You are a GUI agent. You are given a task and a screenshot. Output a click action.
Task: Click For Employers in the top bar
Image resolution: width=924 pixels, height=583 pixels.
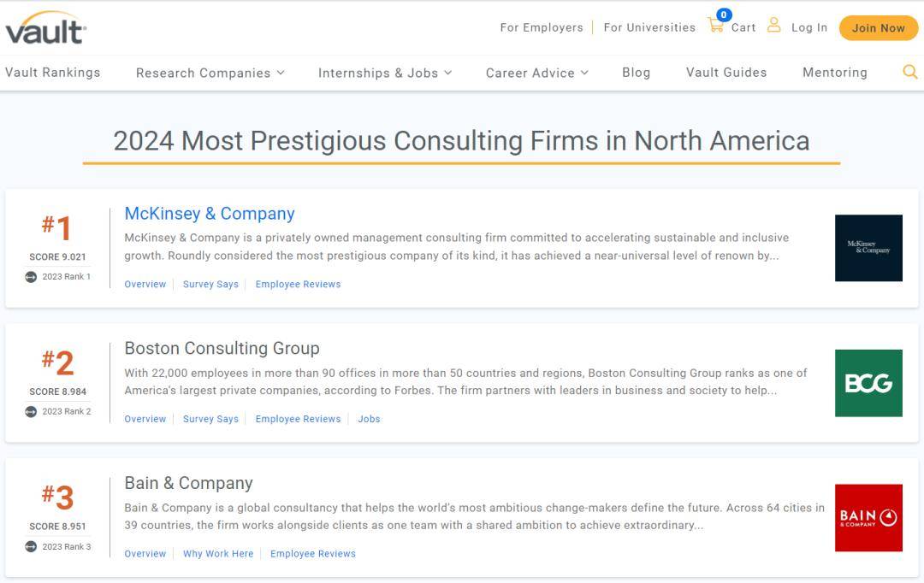542,27
